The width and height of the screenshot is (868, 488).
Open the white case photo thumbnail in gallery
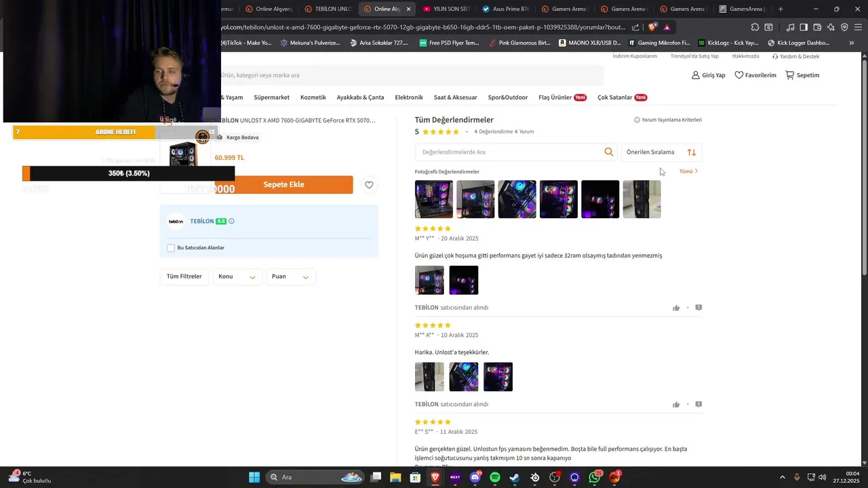tap(642, 199)
